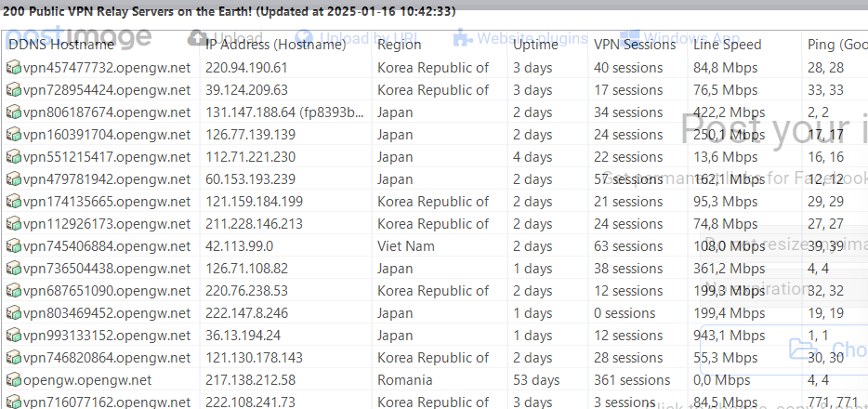Click IP address 60.153.193.239
Screen dimensions: 868x409
coord(250,179)
